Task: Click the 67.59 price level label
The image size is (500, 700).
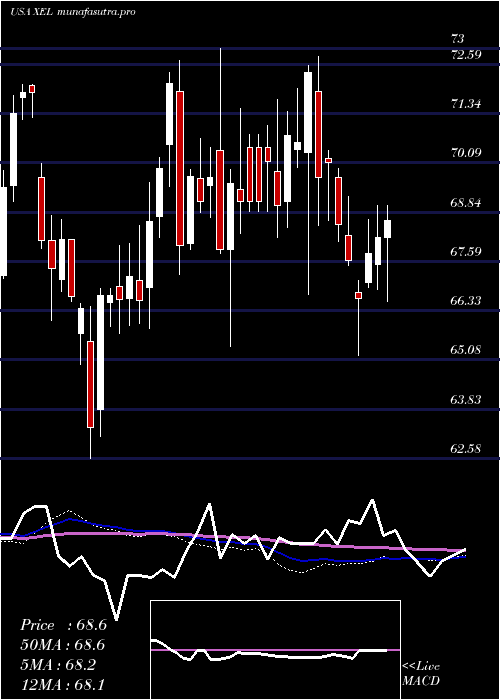Action: (x=466, y=252)
